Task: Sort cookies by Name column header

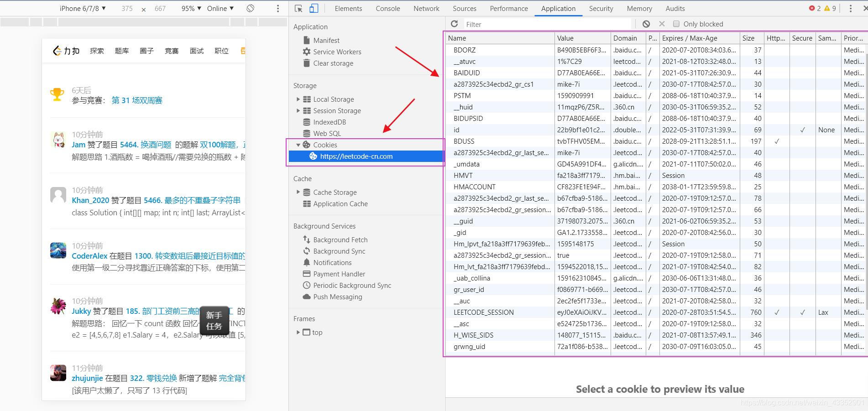Action: [500, 38]
